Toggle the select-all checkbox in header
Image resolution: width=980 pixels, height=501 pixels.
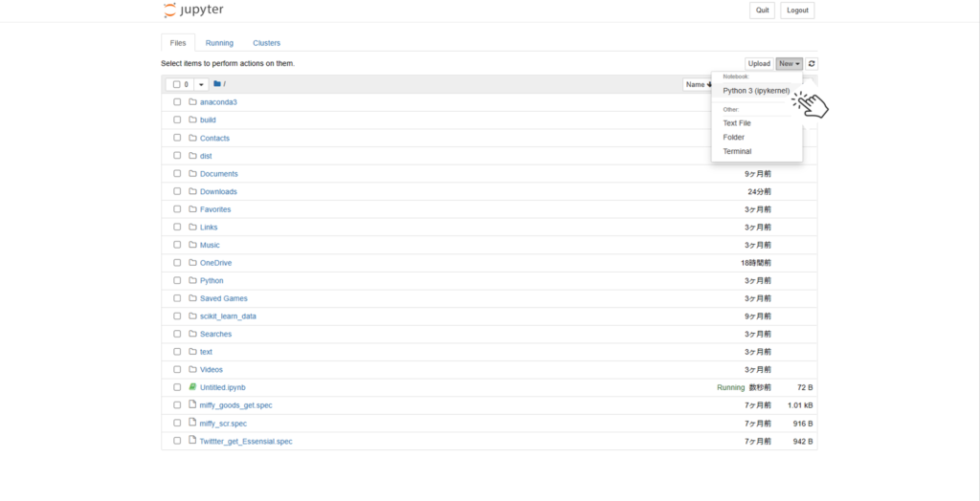click(177, 84)
